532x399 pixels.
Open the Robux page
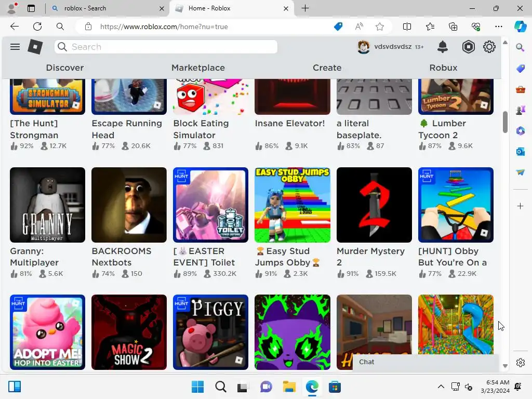(443, 68)
